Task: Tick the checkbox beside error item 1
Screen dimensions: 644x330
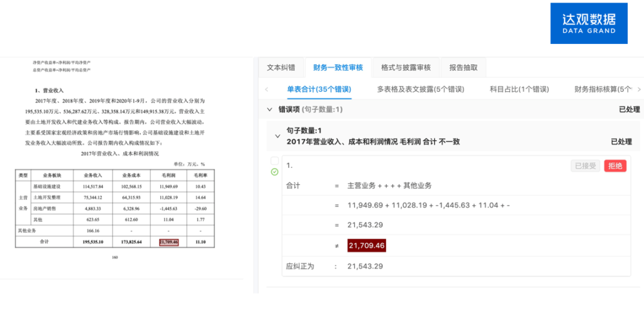Action: 274,161
